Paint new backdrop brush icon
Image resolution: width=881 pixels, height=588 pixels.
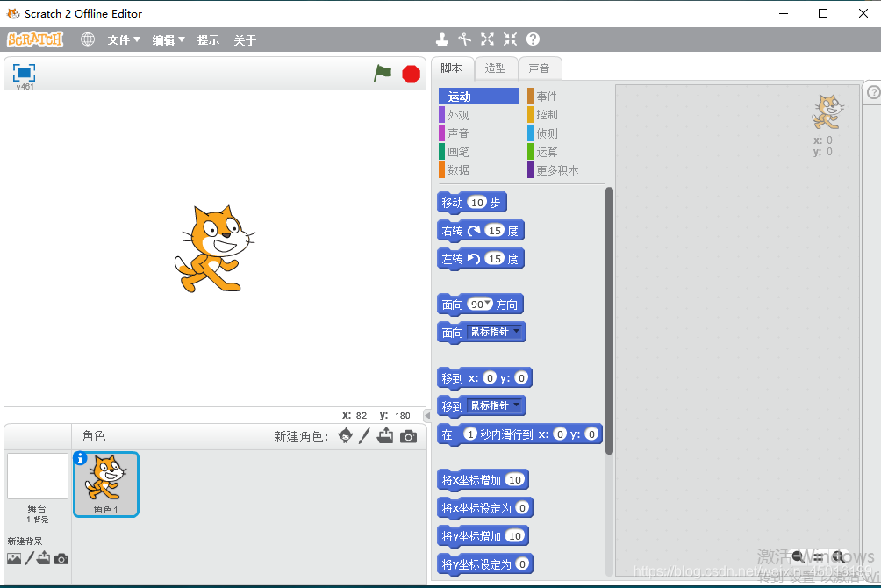click(x=29, y=558)
